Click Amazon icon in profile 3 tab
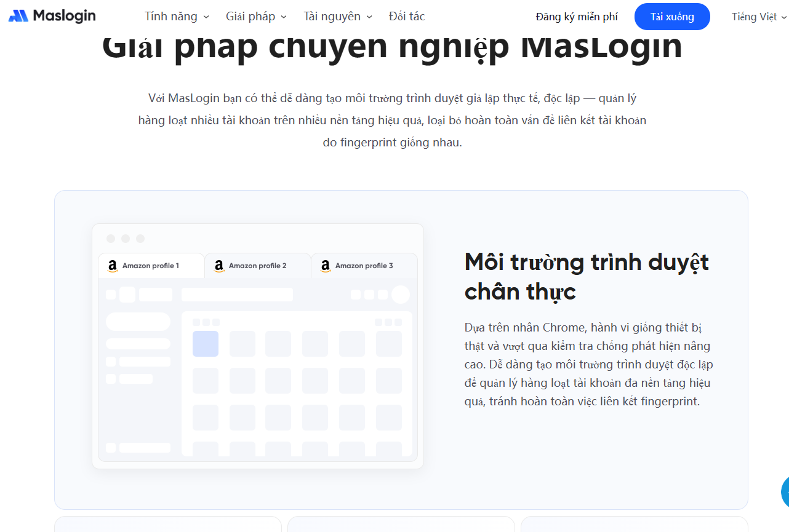Screen dimensions: 789x532 pos(326,266)
